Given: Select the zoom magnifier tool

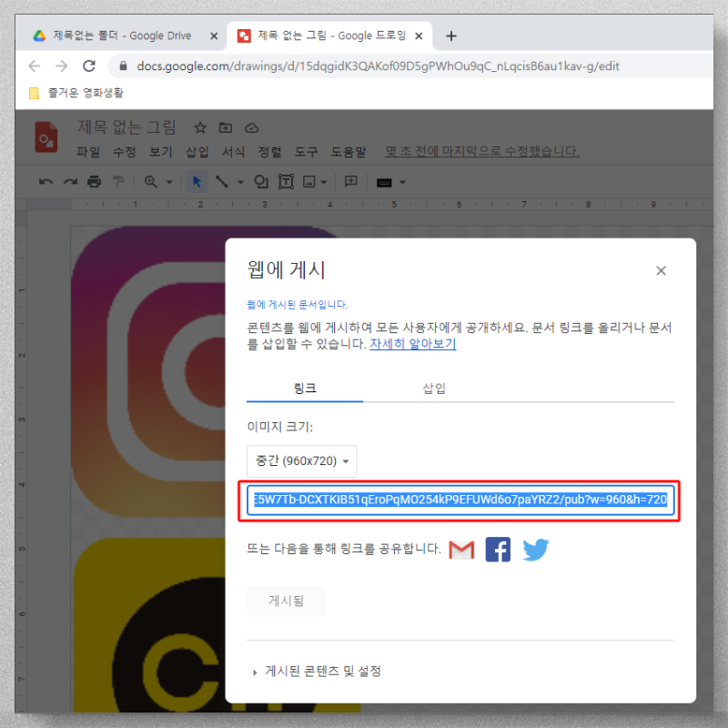Looking at the screenshot, I should (150, 182).
